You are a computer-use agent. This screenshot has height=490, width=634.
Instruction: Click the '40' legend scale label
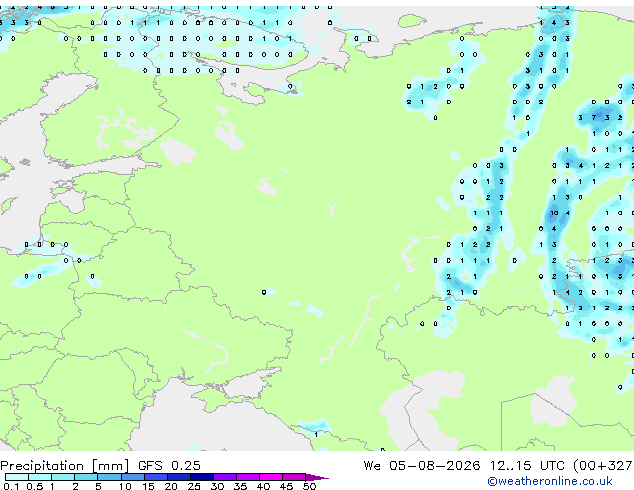263,486
